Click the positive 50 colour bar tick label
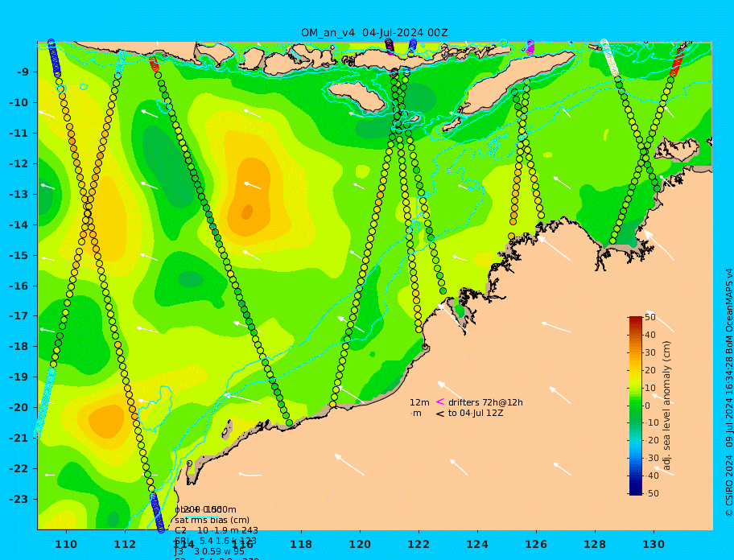The height and width of the screenshot is (560, 734). point(650,317)
